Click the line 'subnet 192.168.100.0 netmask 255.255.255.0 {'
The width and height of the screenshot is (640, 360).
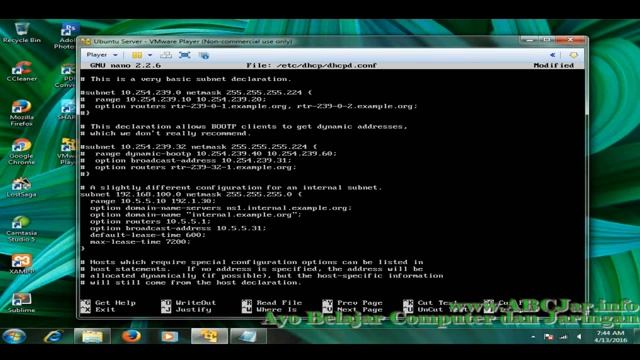tap(191, 194)
